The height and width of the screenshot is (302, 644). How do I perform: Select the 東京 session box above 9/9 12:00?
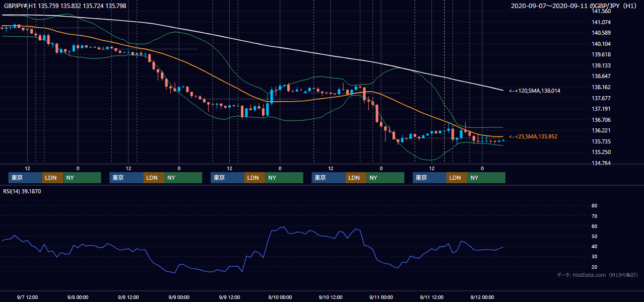[227, 178]
